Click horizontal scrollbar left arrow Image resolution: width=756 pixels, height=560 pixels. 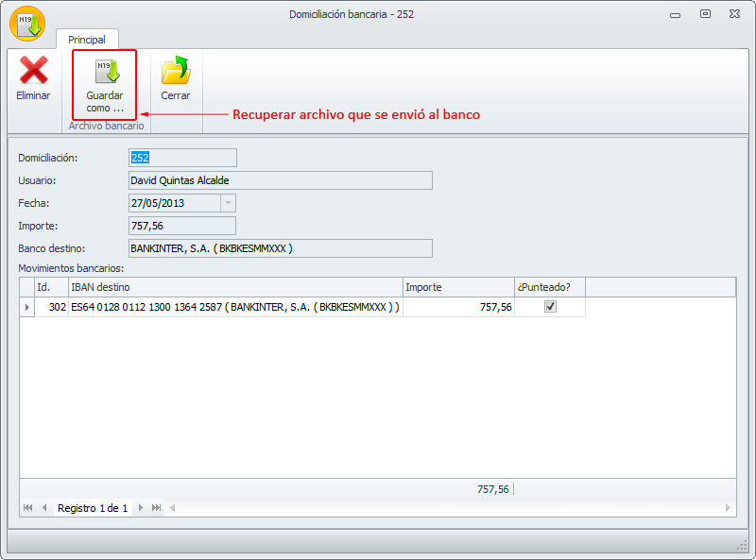pos(173,507)
